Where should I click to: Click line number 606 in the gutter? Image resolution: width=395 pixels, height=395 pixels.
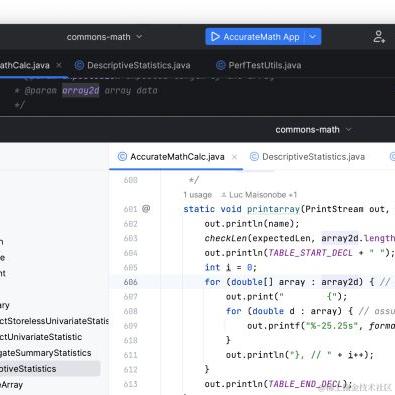tap(130, 282)
